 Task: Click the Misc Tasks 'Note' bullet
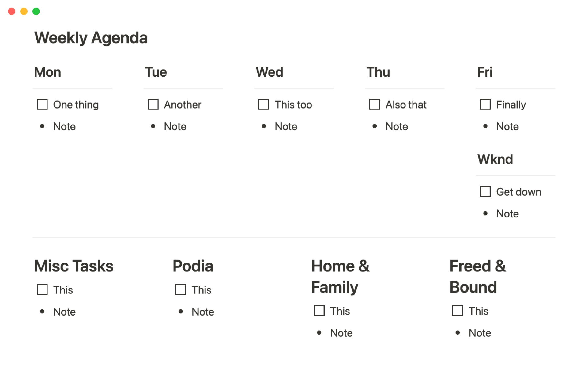click(x=64, y=311)
